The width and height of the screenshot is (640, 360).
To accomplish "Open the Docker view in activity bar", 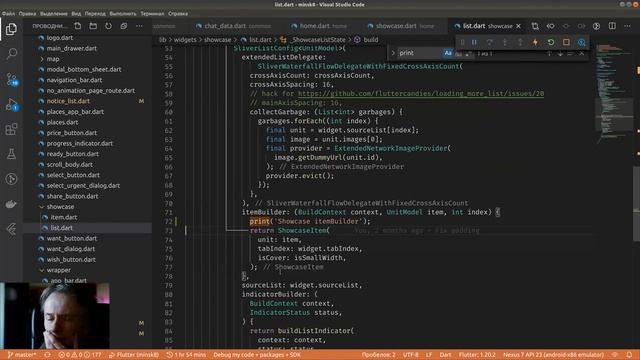I will [11, 204].
